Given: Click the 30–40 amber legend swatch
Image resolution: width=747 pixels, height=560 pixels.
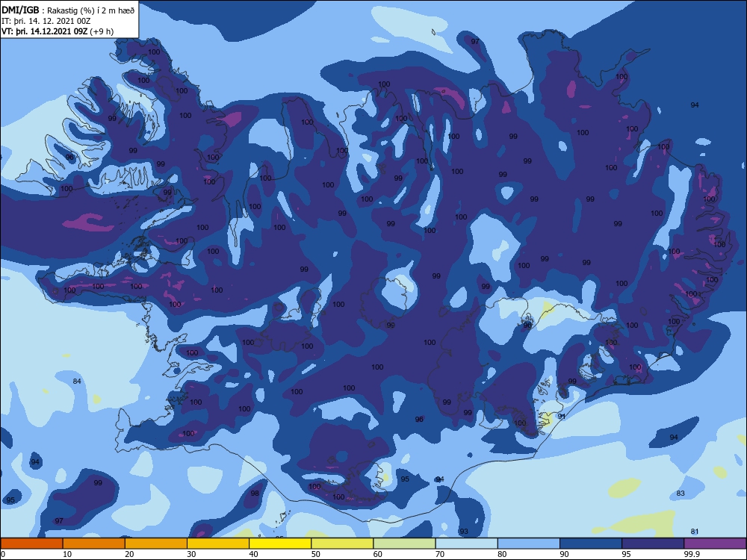Looking at the screenshot, I should point(218,544).
